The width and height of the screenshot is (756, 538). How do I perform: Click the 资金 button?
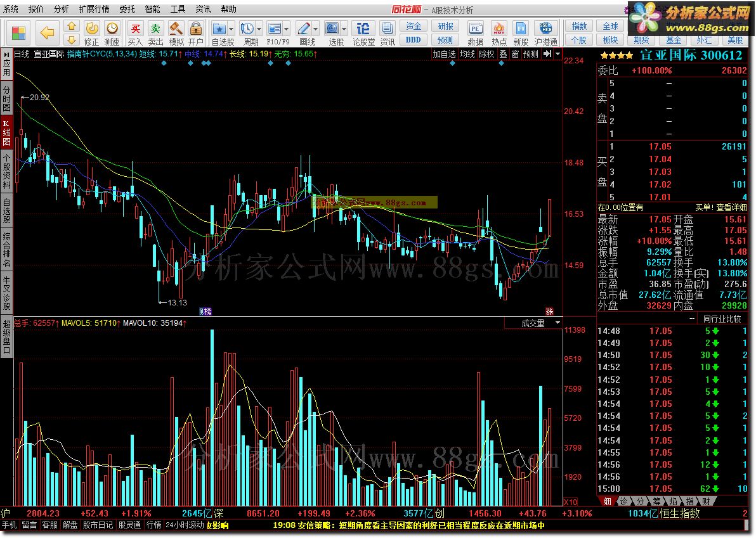tap(414, 26)
